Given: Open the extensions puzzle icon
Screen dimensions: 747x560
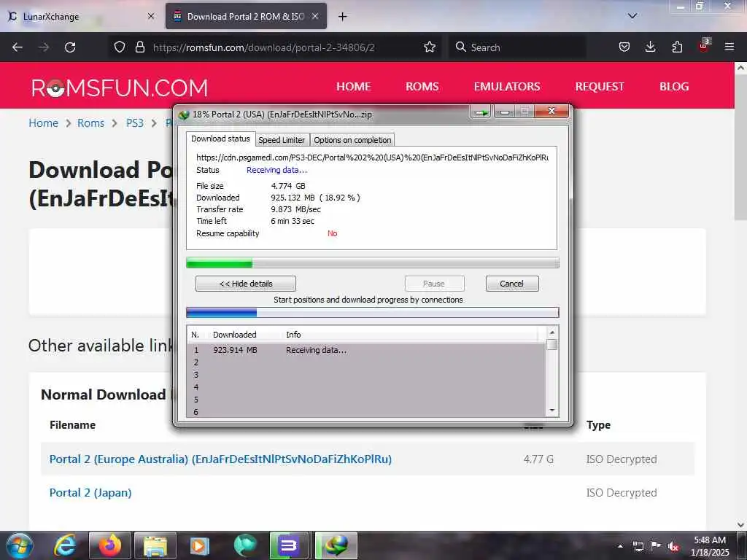Looking at the screenshot, I should point(677,47).
